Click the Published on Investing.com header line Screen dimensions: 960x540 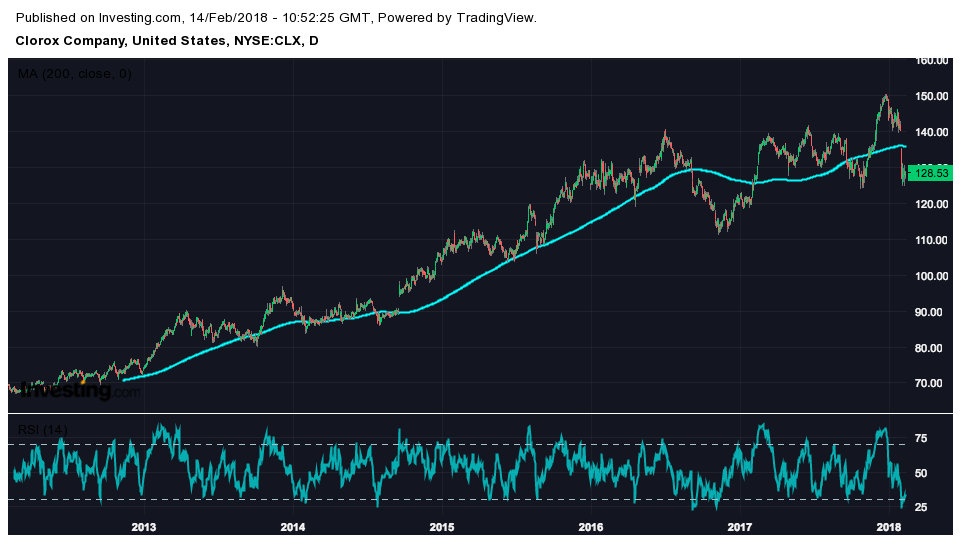pyautogui.click(x=276, y=18)
